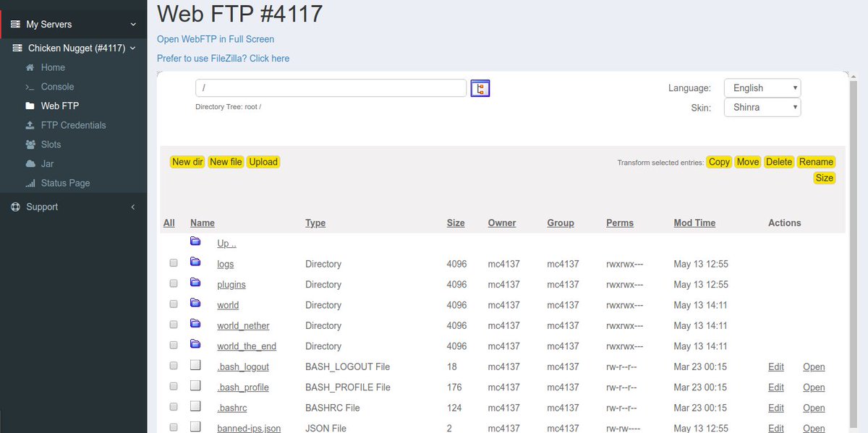Click the Slots users icon
Viewport: 868px width, 433px height.
pyautogui.click(x=30, y=145)
